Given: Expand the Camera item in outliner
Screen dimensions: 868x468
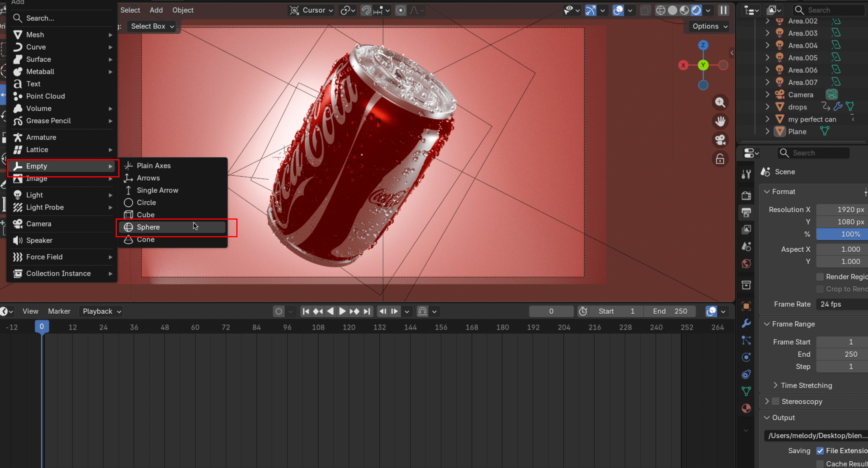Looking at the screenshot, I should click(x=767, y=95).
